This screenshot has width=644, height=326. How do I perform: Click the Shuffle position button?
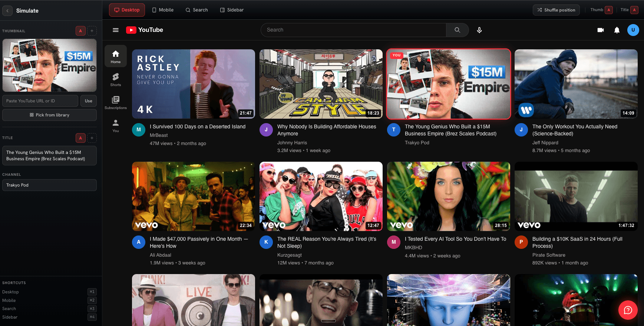557,10
